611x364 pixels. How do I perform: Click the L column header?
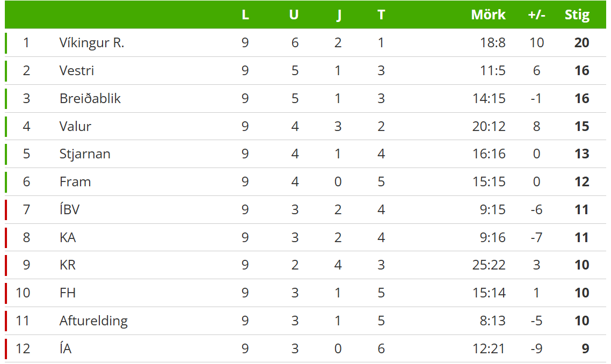[245, 15]
